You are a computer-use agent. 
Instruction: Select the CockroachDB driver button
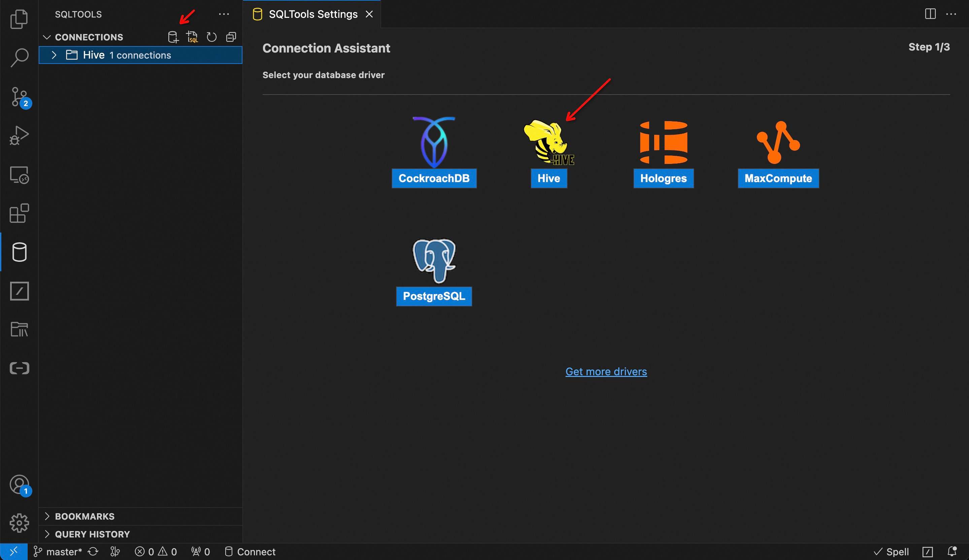coord(434,178)
